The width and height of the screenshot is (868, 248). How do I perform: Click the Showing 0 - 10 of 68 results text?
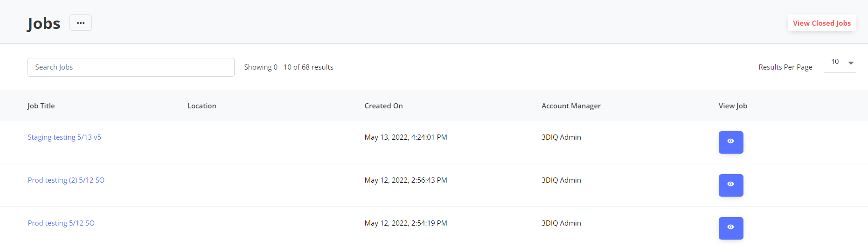coord(289,67)
